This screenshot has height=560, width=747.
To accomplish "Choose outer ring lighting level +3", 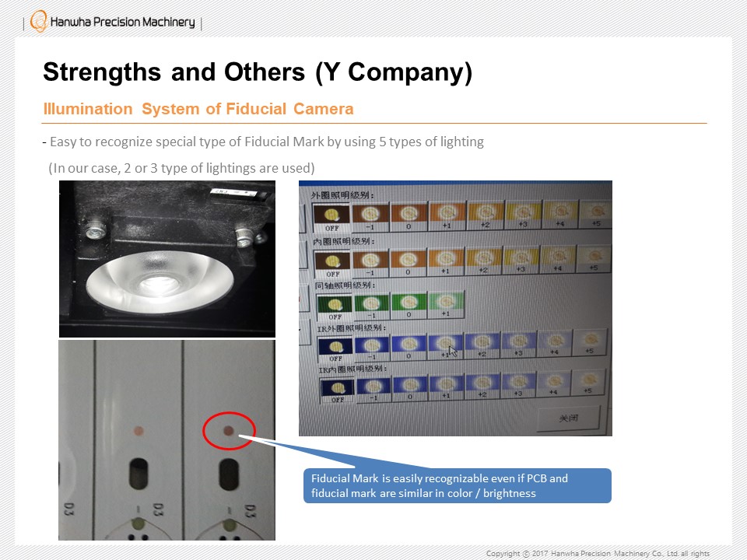I will pos(523,215).
